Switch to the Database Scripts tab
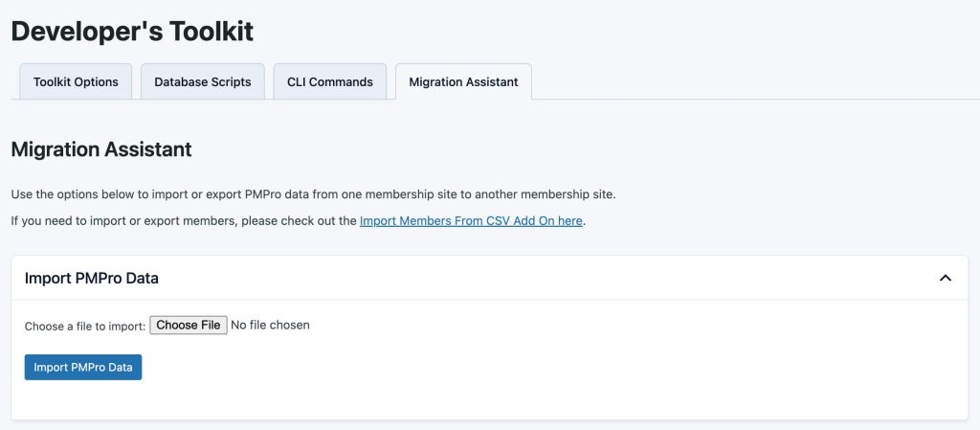Image resolution: width=980 pixels, height=430 pixels. click(x=203, y=82)
